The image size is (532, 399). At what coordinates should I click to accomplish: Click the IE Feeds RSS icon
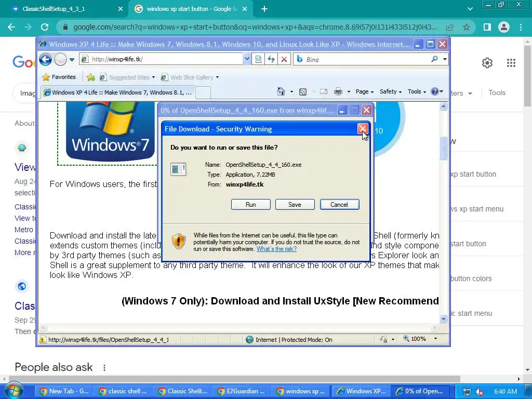[303, 91]
